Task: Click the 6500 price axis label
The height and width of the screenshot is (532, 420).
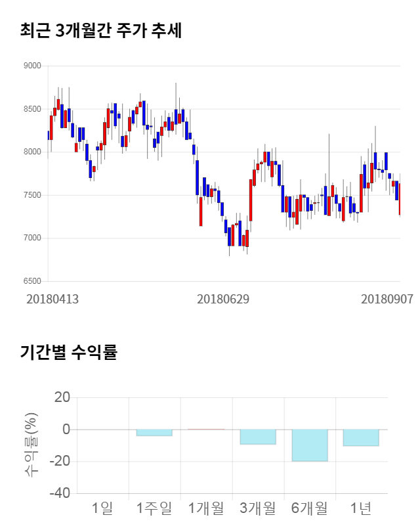Action: click(32, 281)
